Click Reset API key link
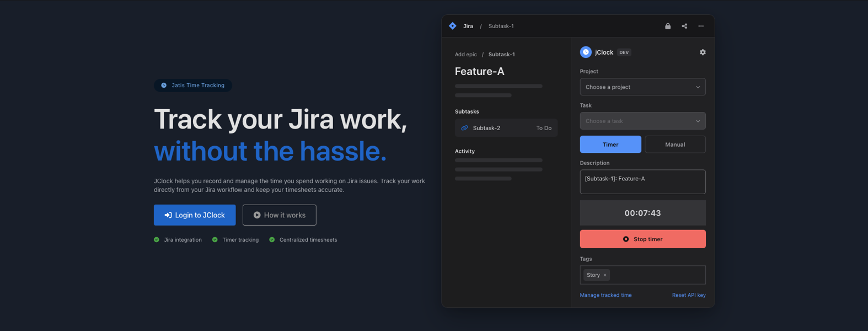The image size is (868, 331). pyautogui.click(x=689, y=295)
